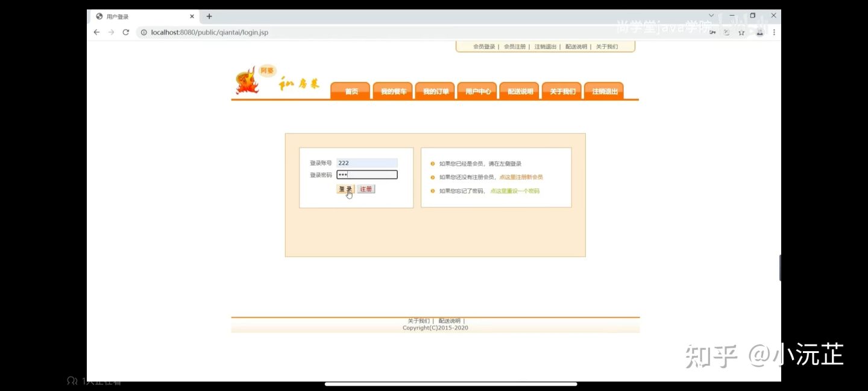Image resolution: width=868 pixels, height=391 pixels.
Task: Click the top bar 关于我们 link
Action: [607, 46]
